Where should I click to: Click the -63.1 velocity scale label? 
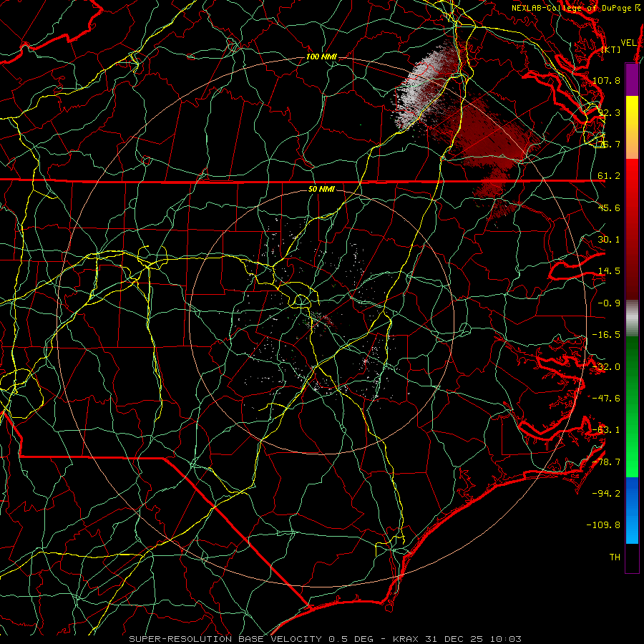pos(606,430)
